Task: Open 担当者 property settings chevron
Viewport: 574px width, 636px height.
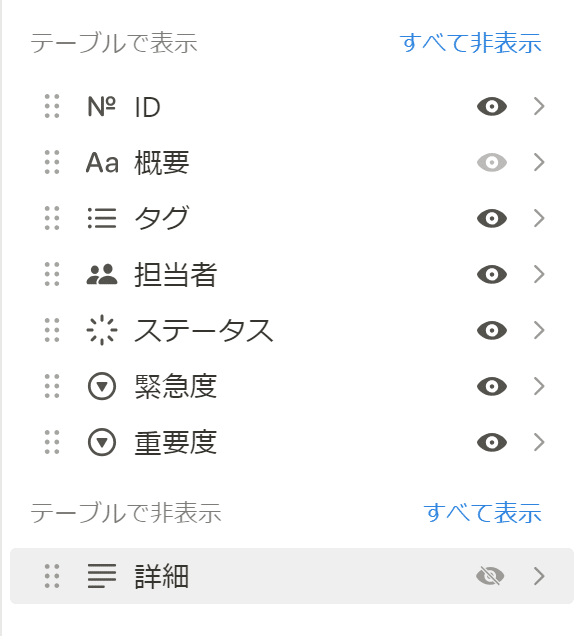Action: point(539,274)
